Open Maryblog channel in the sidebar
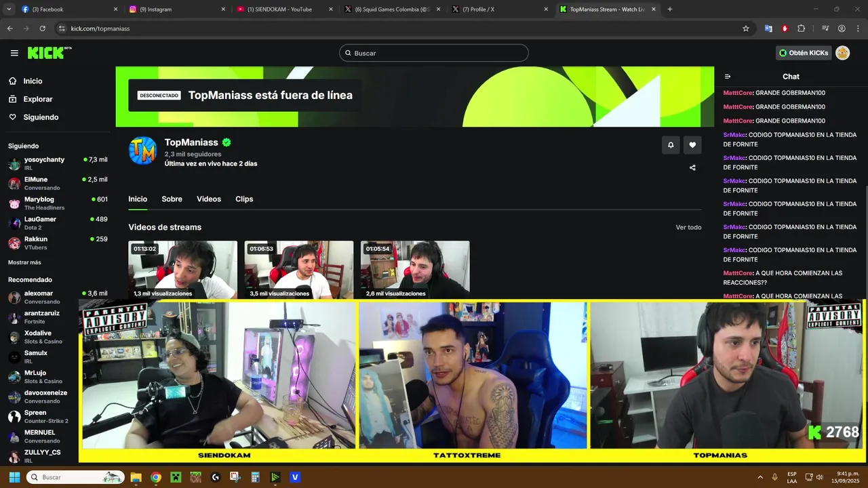 (58, 203)
